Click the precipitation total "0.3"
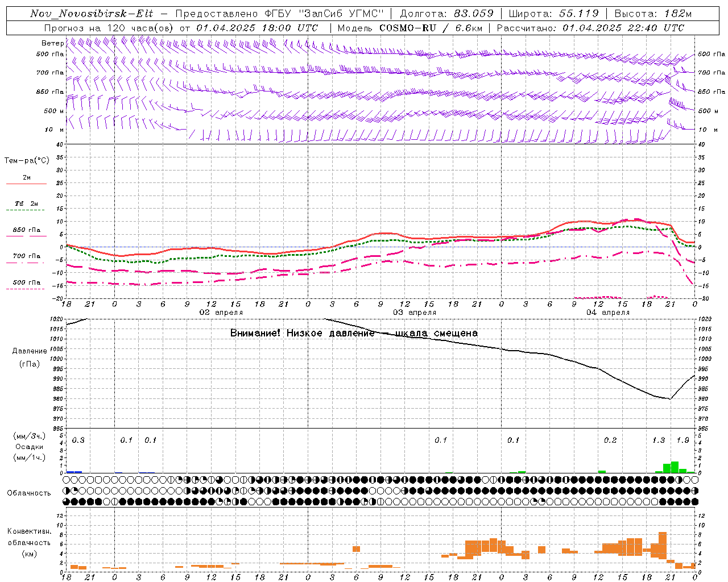This screenshot has width=728, height=582. (78, 440)
